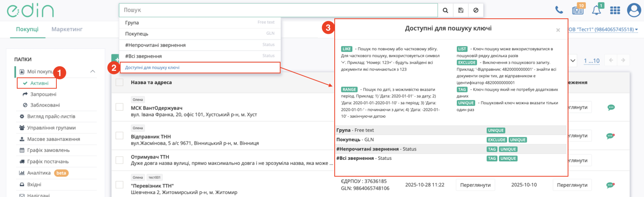Open the news icon with badge 10
The width and height of the screenshot is (644, 197).
point(578,10)
